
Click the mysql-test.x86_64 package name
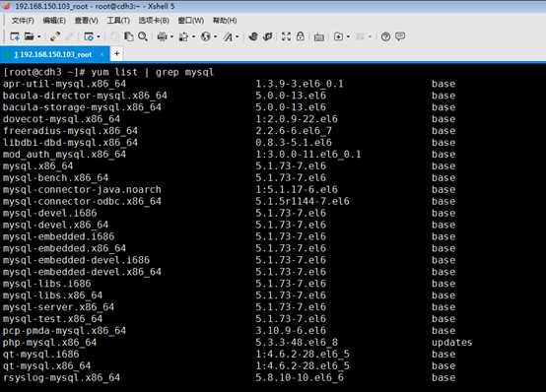[x=52, y=319]
